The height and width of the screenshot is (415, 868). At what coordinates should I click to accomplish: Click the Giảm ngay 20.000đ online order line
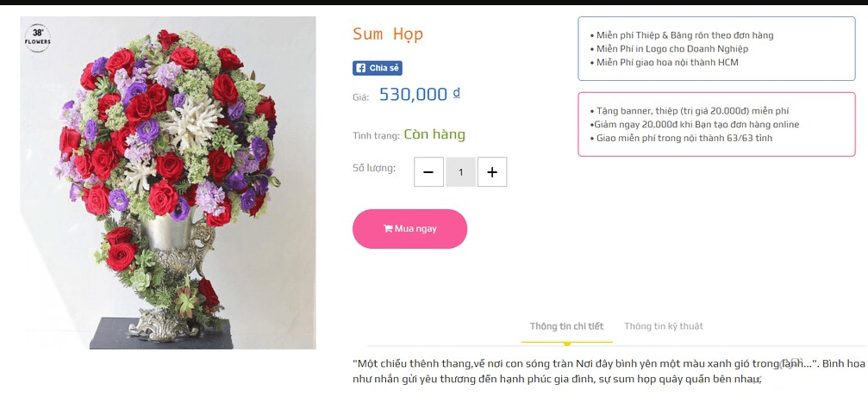click(695, 125)
